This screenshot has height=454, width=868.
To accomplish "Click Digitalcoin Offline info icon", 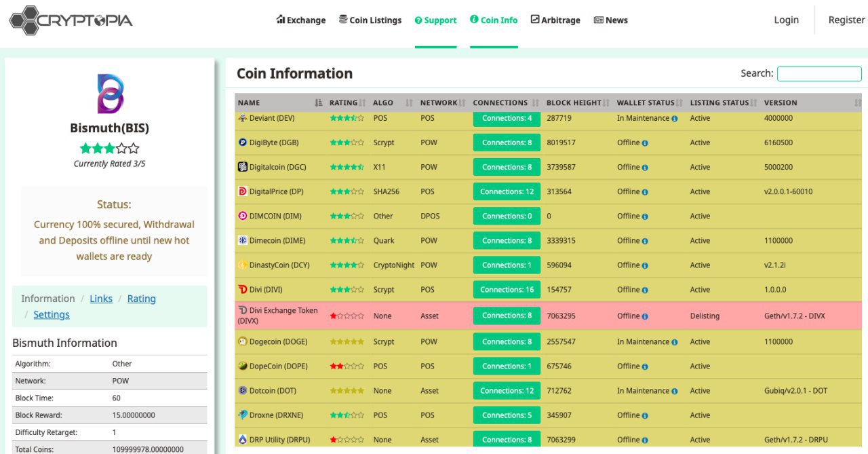I will (645, 168).
